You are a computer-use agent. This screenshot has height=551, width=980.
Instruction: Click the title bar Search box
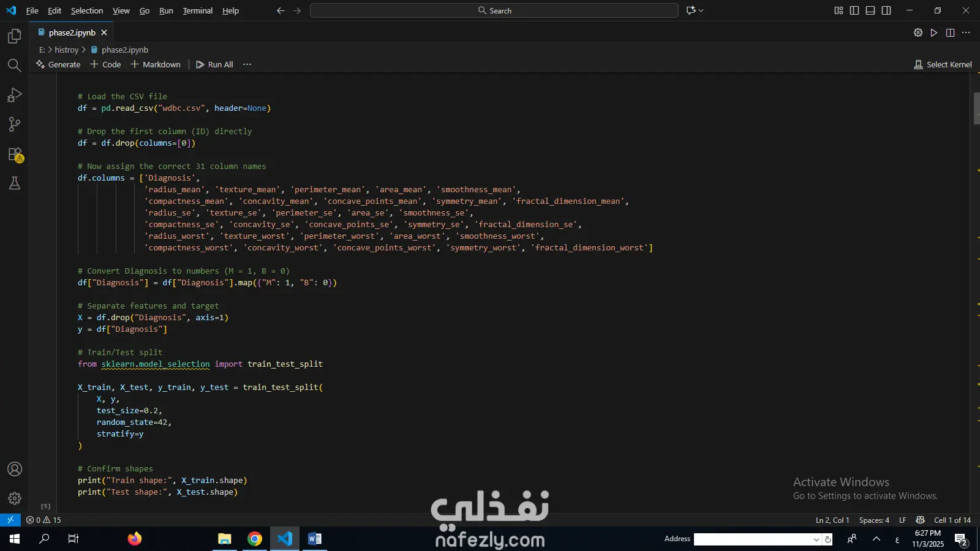pos(494,10)
